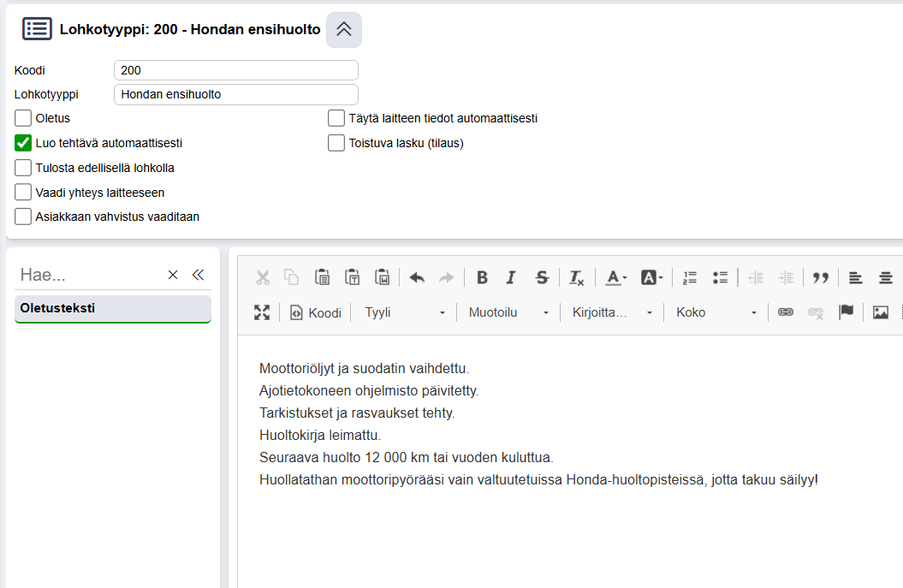Collapse the side panel with double chevron
The height and width of the screenshot is (588, 903).
[198, 275]
